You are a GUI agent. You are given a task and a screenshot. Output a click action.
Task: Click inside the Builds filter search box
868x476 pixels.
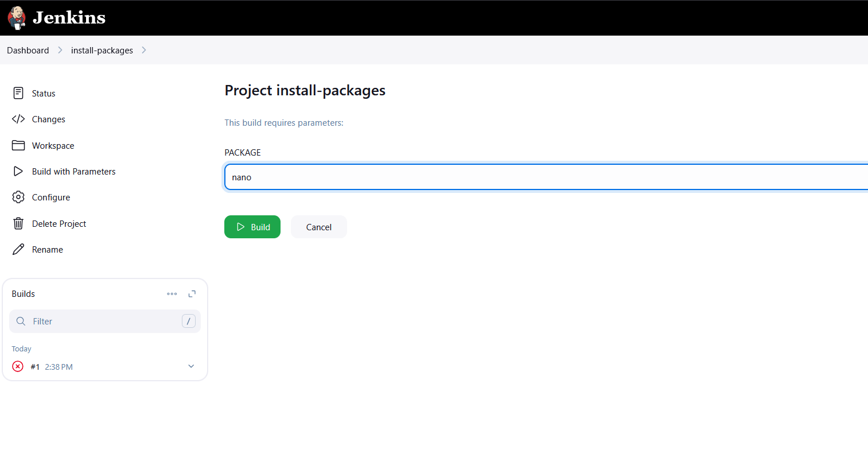[x=92, y=321]
